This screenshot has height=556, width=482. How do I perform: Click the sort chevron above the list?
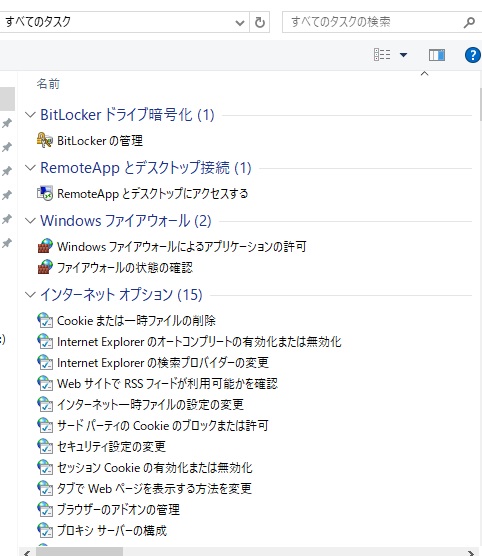pyautogui.click(x=424, y=73)
